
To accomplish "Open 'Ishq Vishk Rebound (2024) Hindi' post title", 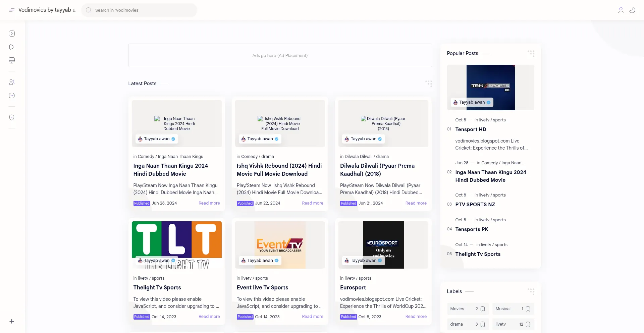I will click(x=279, y=170).
